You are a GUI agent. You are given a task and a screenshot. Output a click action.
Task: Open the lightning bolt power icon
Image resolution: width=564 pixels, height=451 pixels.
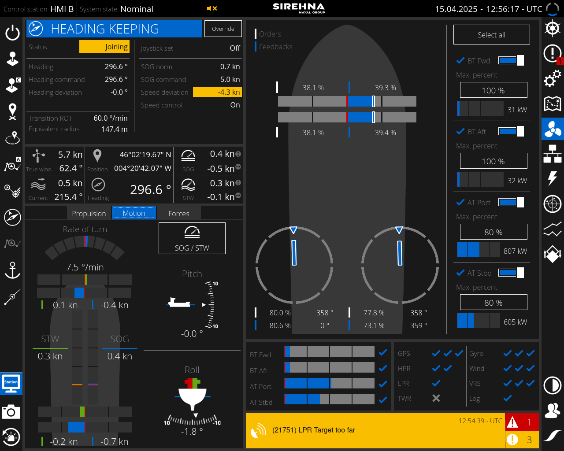(x=552, y=178)
